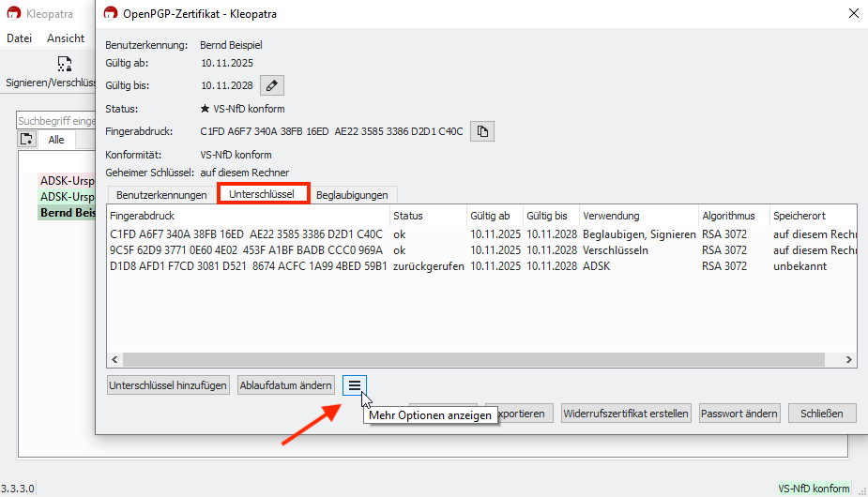Open the Ansicht menu
868x497 pixels.
click(66, 38)
